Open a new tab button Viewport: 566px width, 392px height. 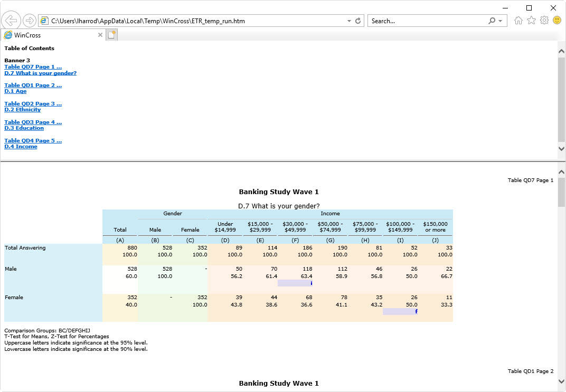pyautogui.click(x=111, y=35)
